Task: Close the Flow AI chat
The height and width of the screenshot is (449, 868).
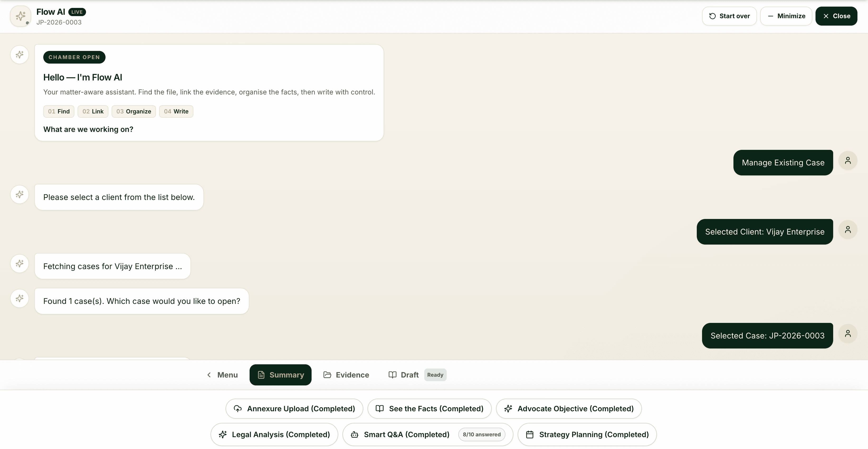Action: click(836, 16)
